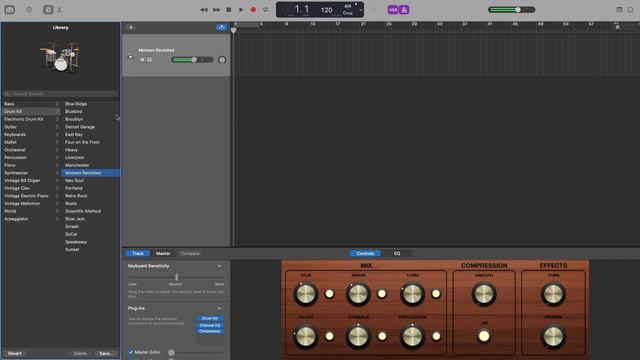
Task: Mute the Motown Revisited track
Action: click(x=142, y=60)
